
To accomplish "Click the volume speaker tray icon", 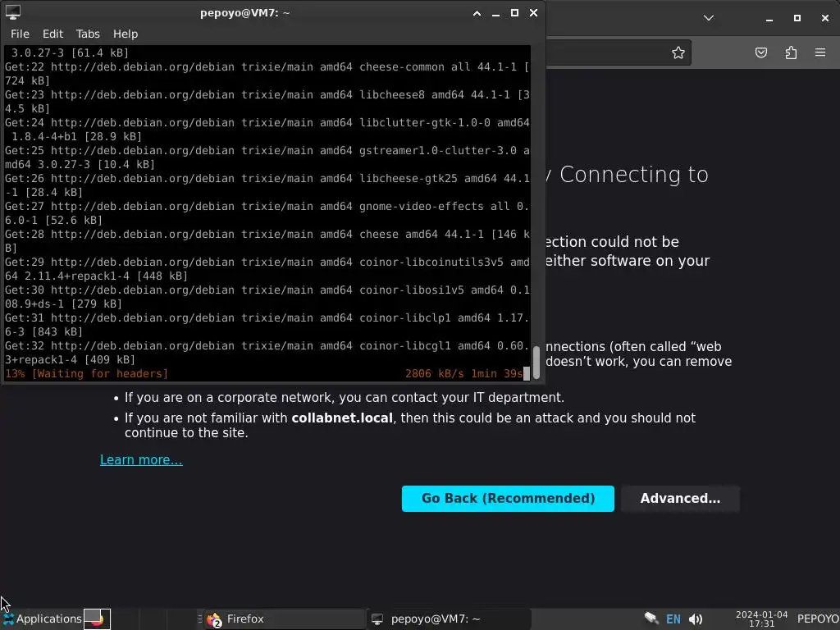I will coord(696,619).
